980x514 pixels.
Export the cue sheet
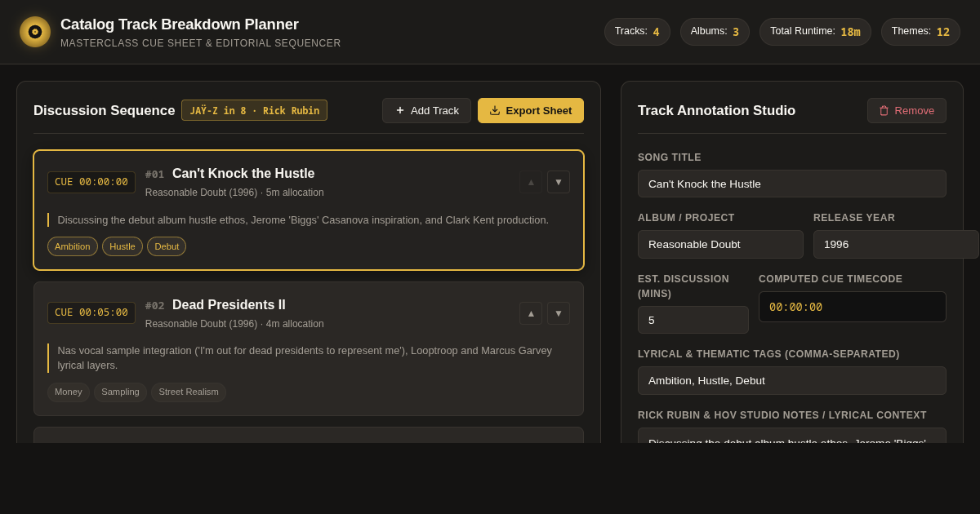tap(531, 110)
